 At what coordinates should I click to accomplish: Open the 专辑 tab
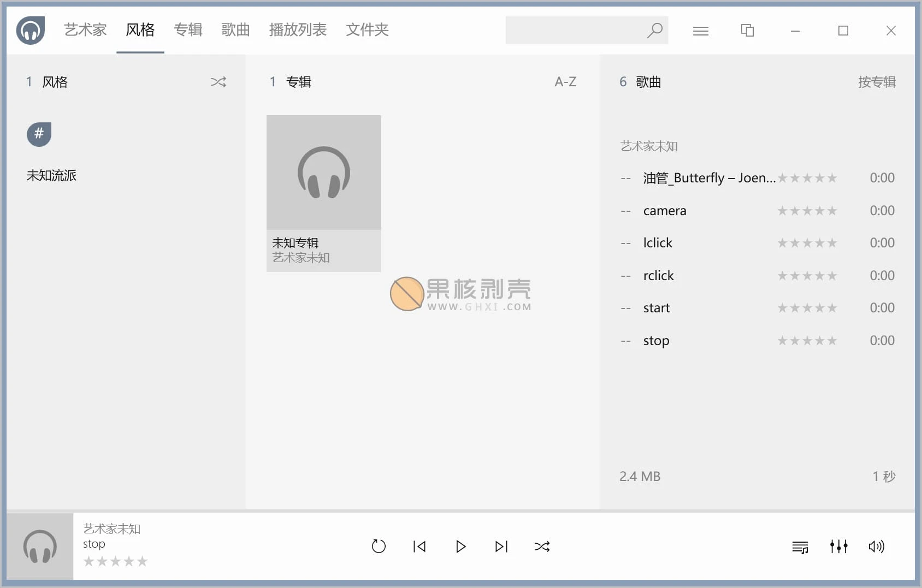[x=188, y=29]
